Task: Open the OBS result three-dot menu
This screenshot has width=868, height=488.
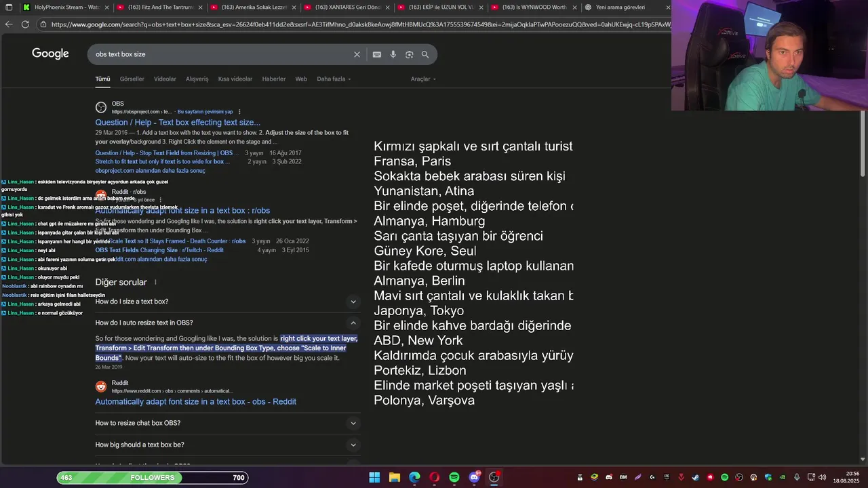Action: coord(239,112)
